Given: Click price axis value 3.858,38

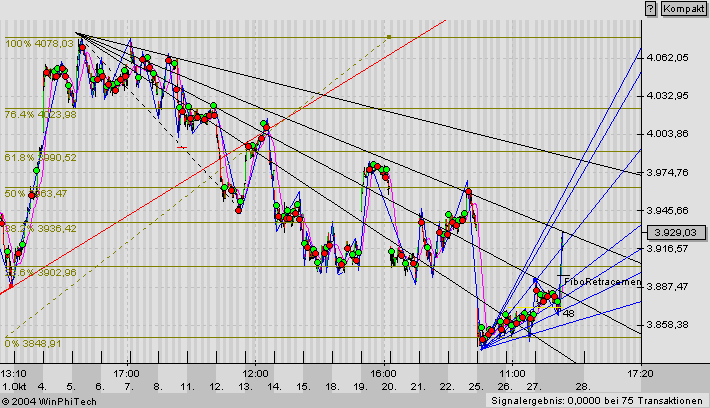Looking at the screenshot, I should point(667,325).
